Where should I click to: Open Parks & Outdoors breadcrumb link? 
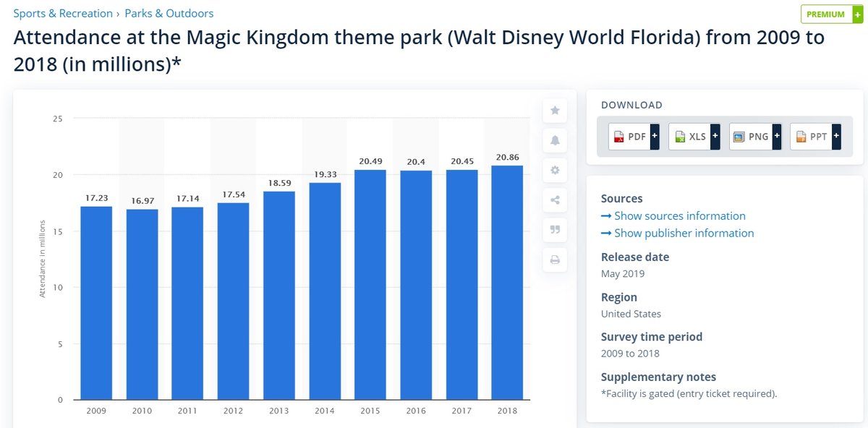[169, 14]
